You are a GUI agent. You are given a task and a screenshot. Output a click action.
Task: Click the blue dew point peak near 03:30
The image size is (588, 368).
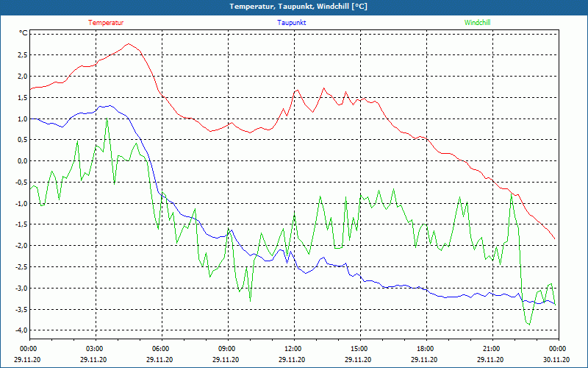109,105
